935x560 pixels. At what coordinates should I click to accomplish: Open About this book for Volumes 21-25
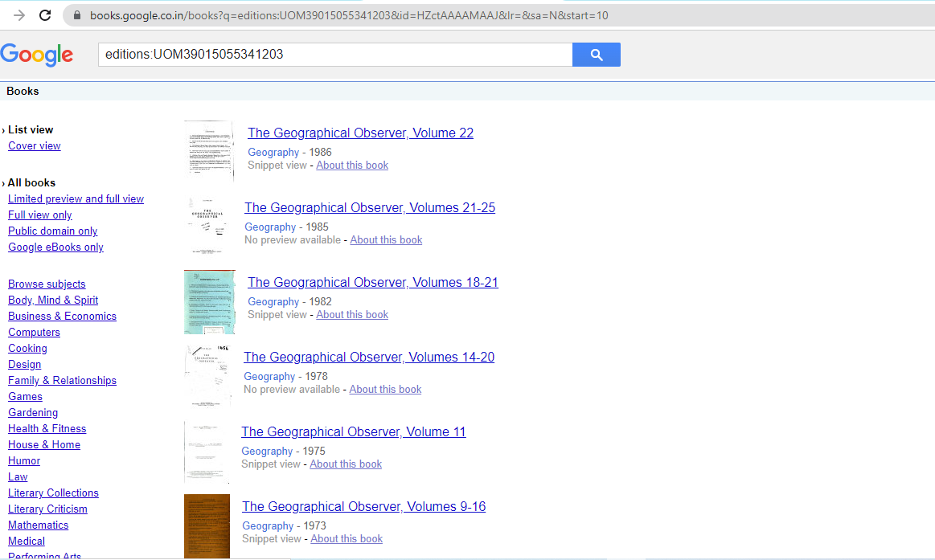[386, 240]
